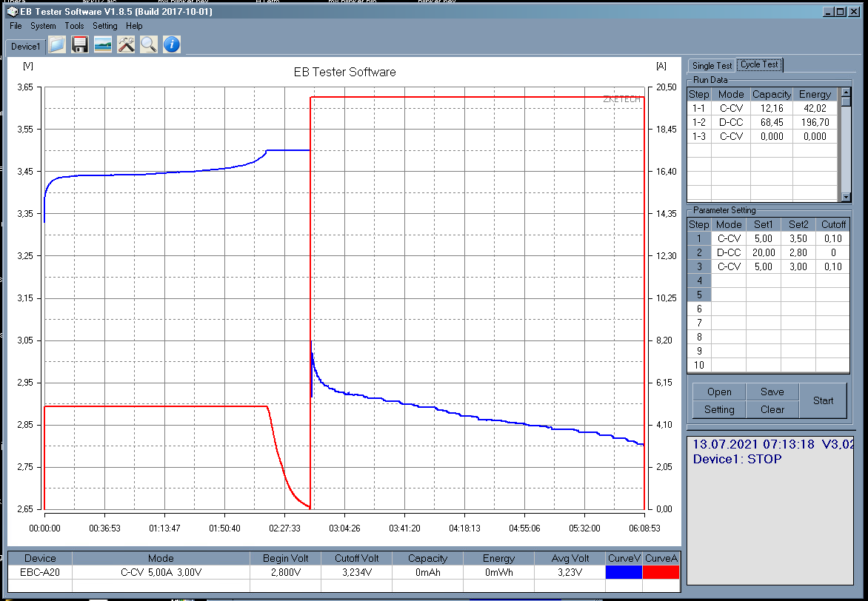Click the Begin Volt value 2,800V
Screen dimensions: 868x601
point(286,572)
